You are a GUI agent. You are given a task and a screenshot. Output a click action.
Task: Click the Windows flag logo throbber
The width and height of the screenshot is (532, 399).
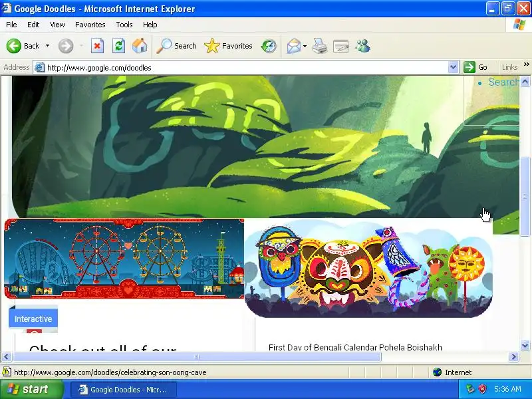[519, 25]
